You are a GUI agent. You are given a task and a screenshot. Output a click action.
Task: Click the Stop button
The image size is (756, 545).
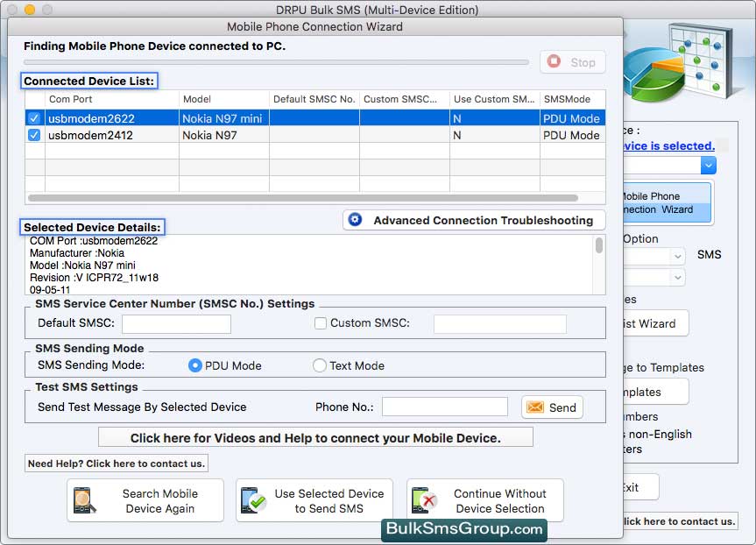click(x=573, y=61)
